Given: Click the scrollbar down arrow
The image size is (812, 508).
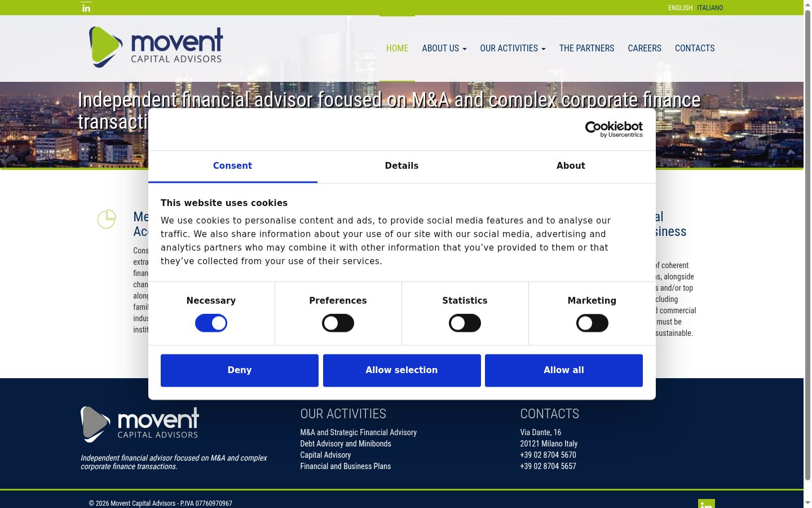Looking at the screenshot, I should click(807, 503).
